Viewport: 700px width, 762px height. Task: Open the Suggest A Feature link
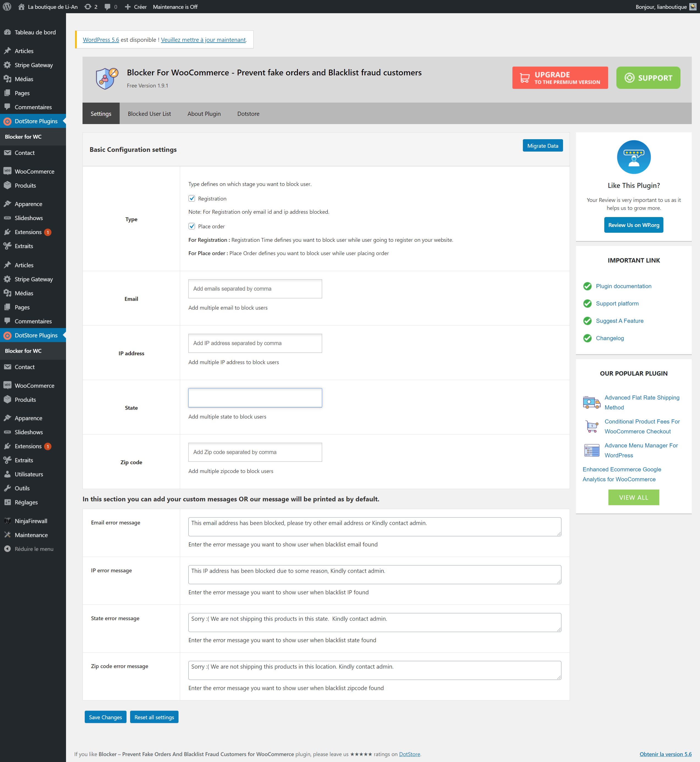619,321
